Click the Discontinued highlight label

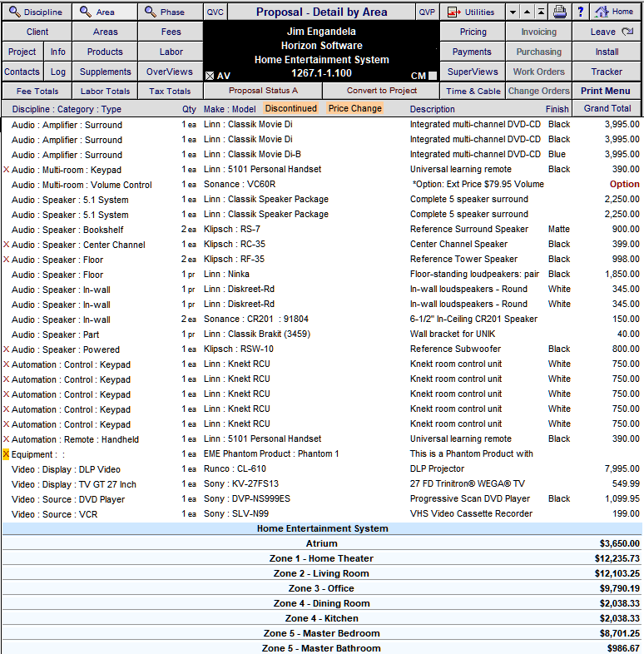290,108
